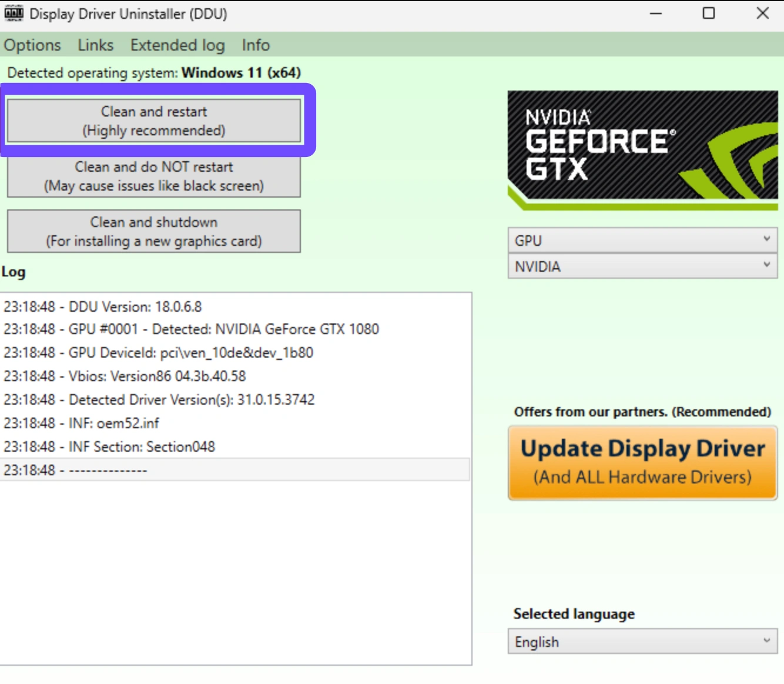The image size is (784, 684).
Task: Click the DDU app icon in title bar
Action: (14, 13)
